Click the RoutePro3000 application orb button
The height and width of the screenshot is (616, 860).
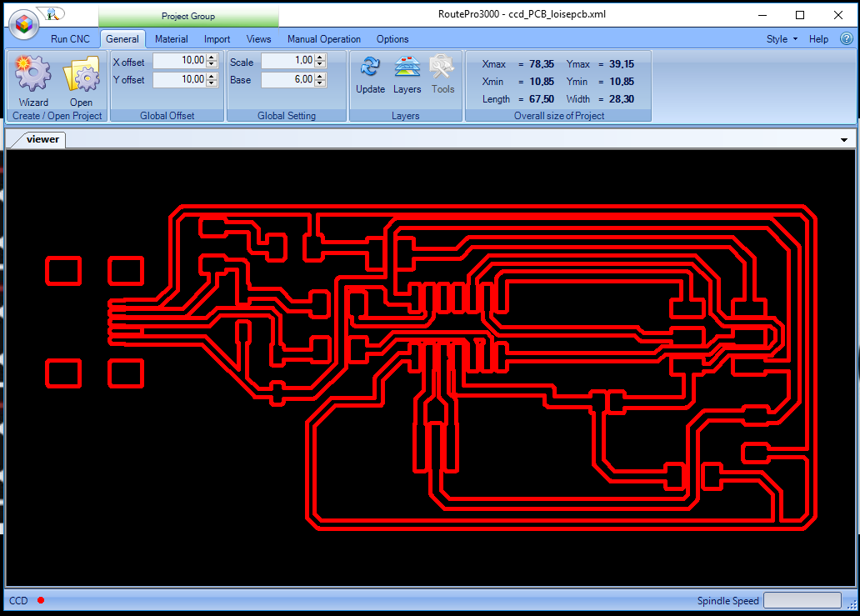click(x=24, y=23)
